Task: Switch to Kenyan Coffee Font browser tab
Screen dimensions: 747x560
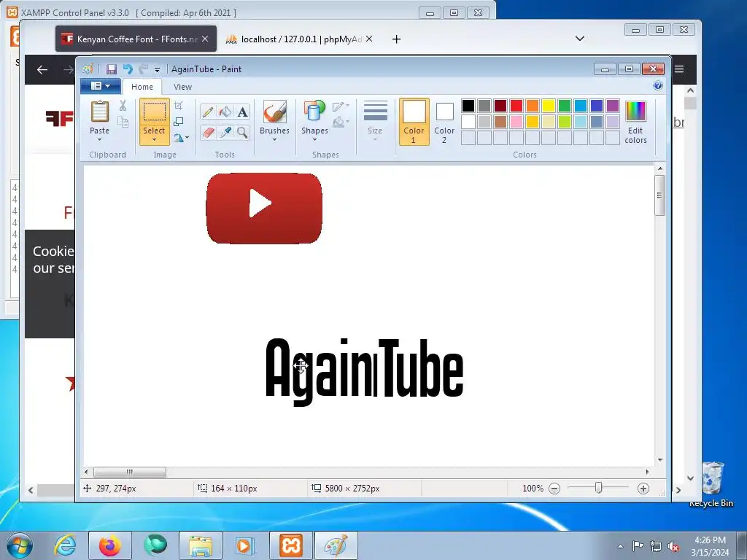Action: click(136, 39)
